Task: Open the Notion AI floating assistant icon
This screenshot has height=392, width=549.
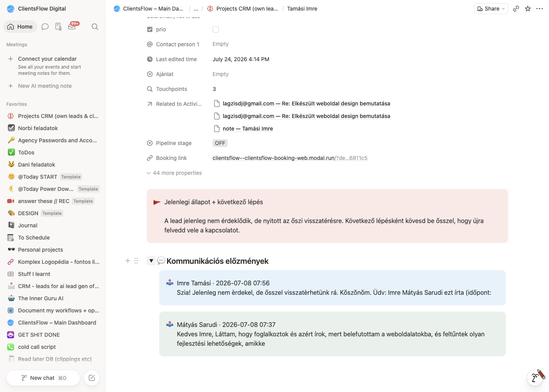Action: pos(535,377)
